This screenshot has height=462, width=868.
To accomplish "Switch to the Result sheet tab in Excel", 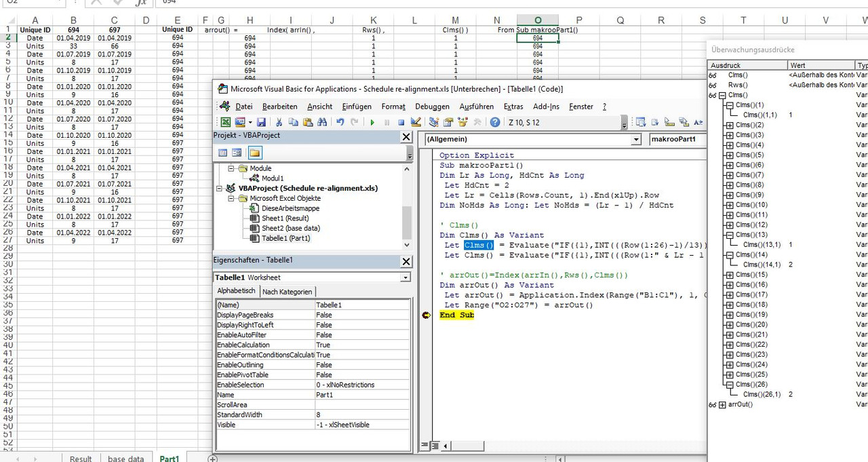I will point(81,458).
